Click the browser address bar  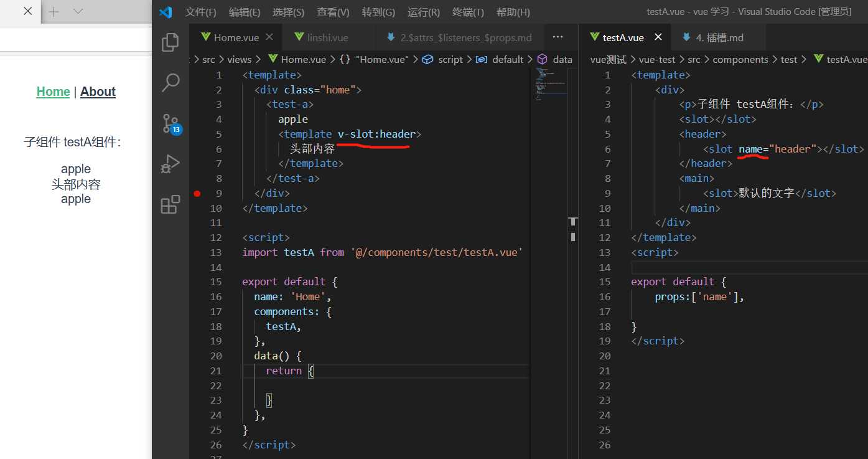coord(76,40)
